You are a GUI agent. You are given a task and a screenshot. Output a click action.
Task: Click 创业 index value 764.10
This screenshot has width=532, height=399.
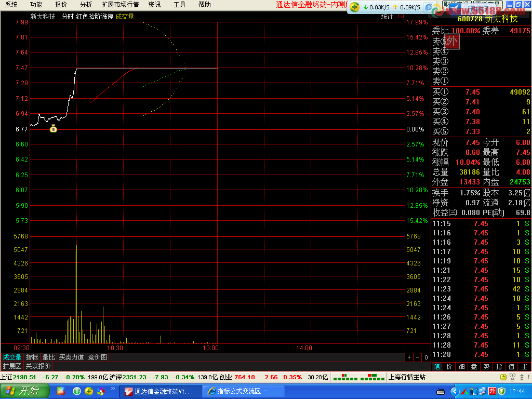coord(244,377)
